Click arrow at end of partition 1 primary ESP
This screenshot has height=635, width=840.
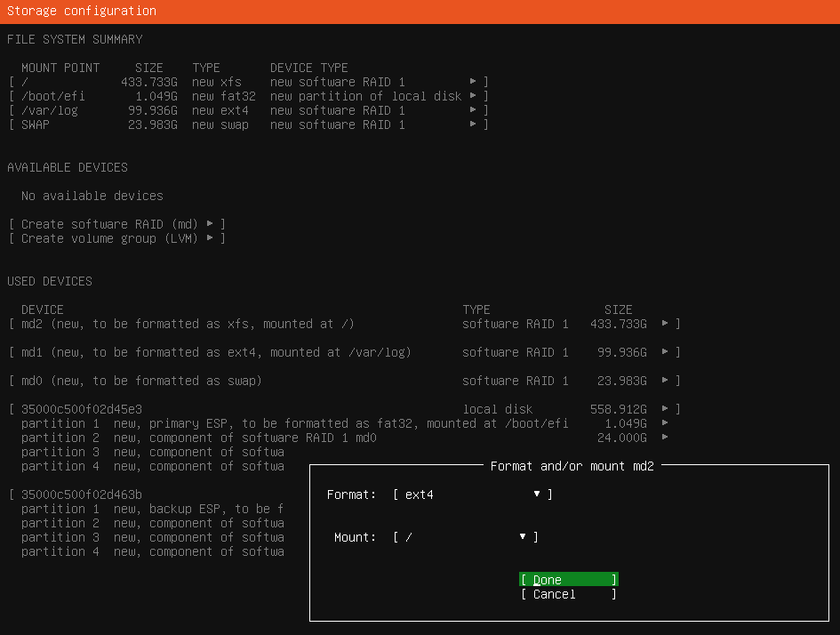(665, 423)
